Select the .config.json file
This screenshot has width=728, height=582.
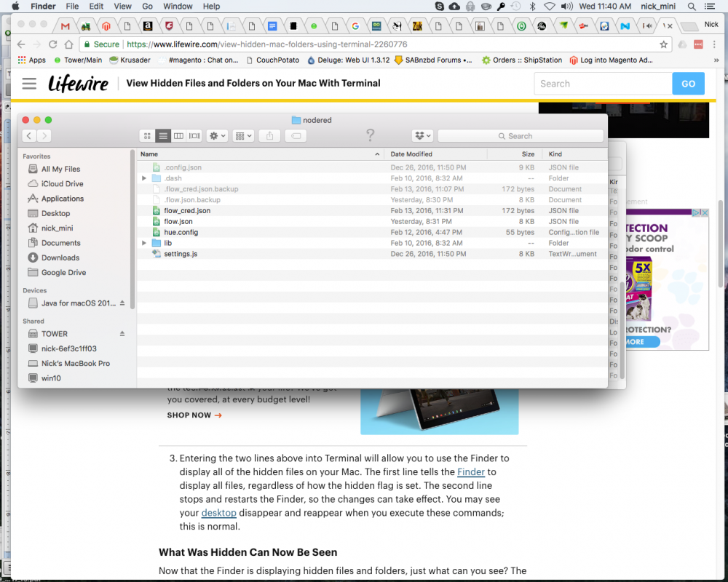pos(372,167)
